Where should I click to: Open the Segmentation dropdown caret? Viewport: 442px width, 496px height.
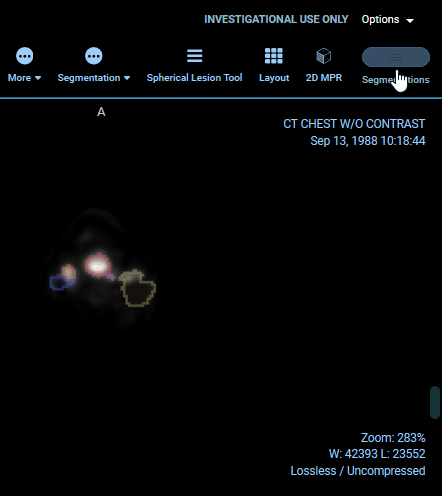127,78
